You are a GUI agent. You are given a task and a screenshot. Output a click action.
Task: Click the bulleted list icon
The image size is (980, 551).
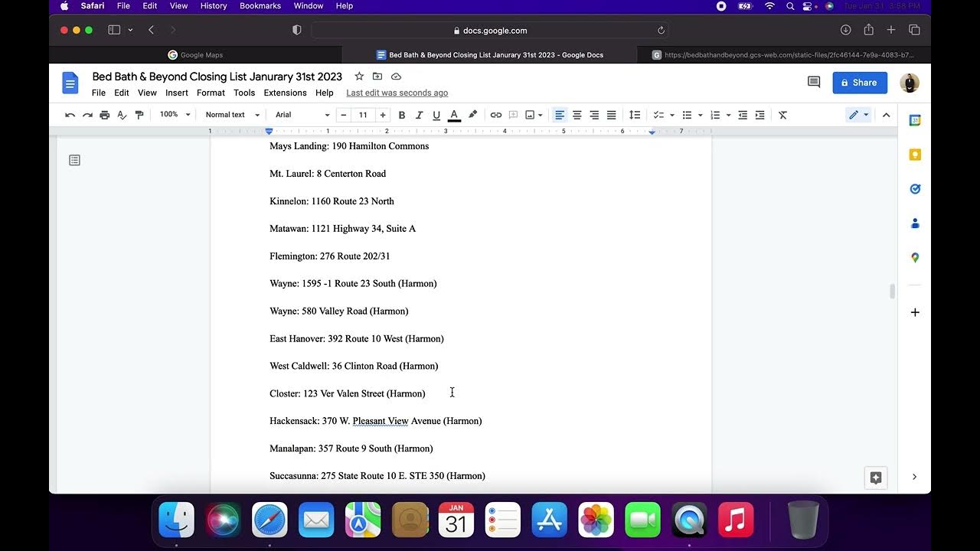point(687,115)
